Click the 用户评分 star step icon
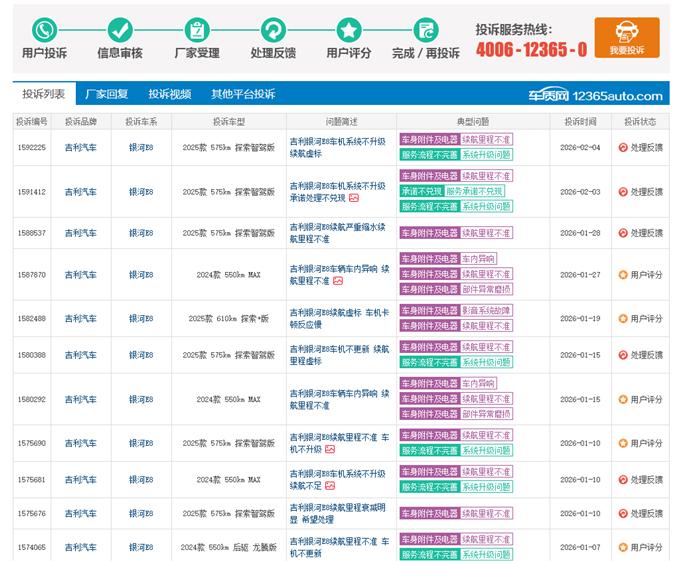This screenshot has height=561, width=700. (x=348, y=29)
